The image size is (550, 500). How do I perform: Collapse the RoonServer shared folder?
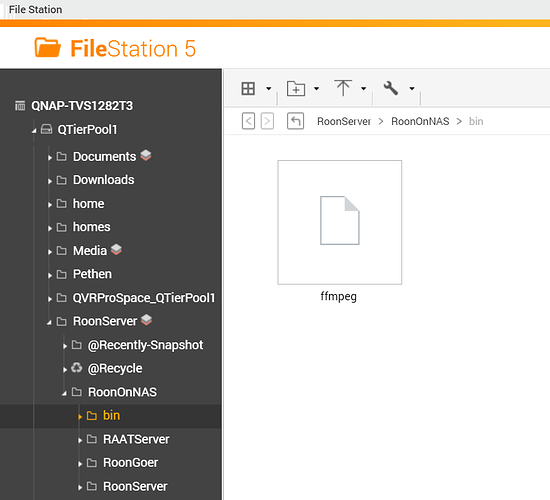point(49,322)
